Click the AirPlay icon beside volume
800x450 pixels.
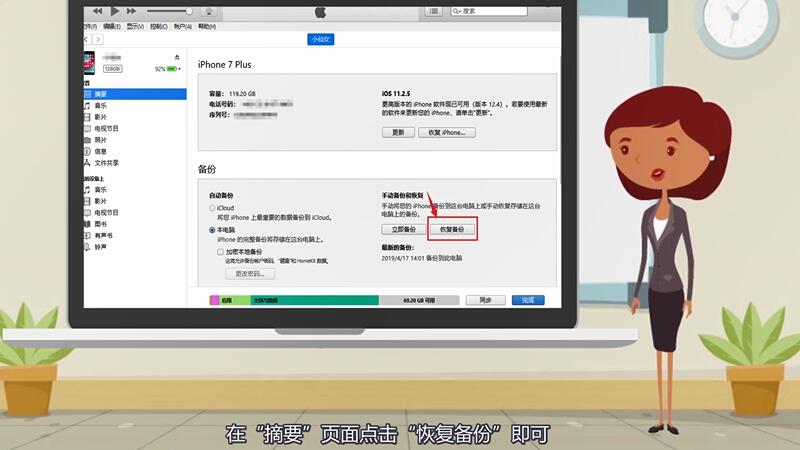coord(208,11)
